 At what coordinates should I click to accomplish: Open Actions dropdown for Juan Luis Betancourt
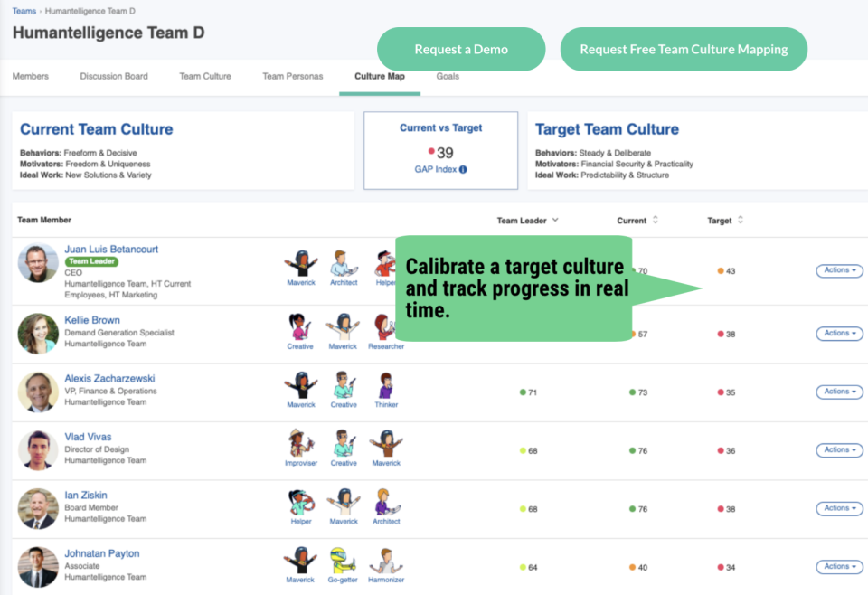839,270
